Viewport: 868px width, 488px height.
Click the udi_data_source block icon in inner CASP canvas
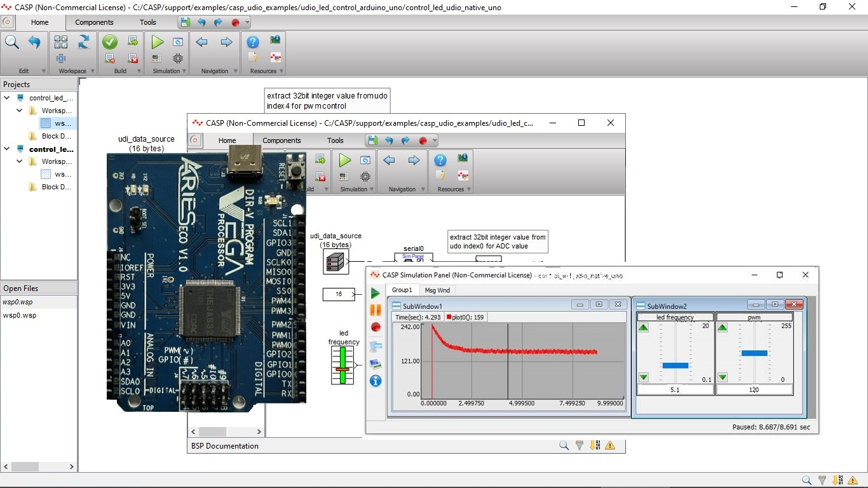pyautogui.click(x=336, y=261)
